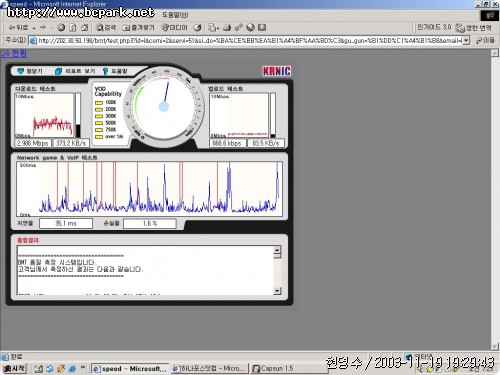Click the Stop loading icon in toolbar
This screenshot has width=500, height=375.
61,28
